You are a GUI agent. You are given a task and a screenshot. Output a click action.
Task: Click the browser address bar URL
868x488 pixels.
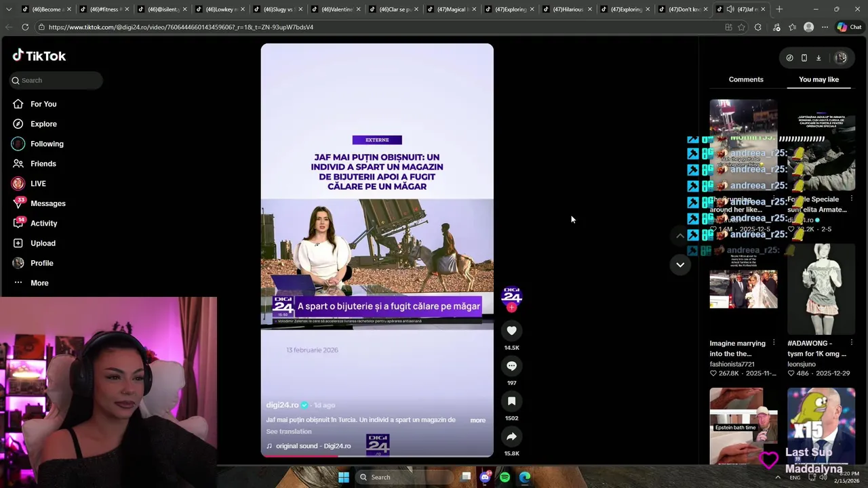tap(181, 27)
